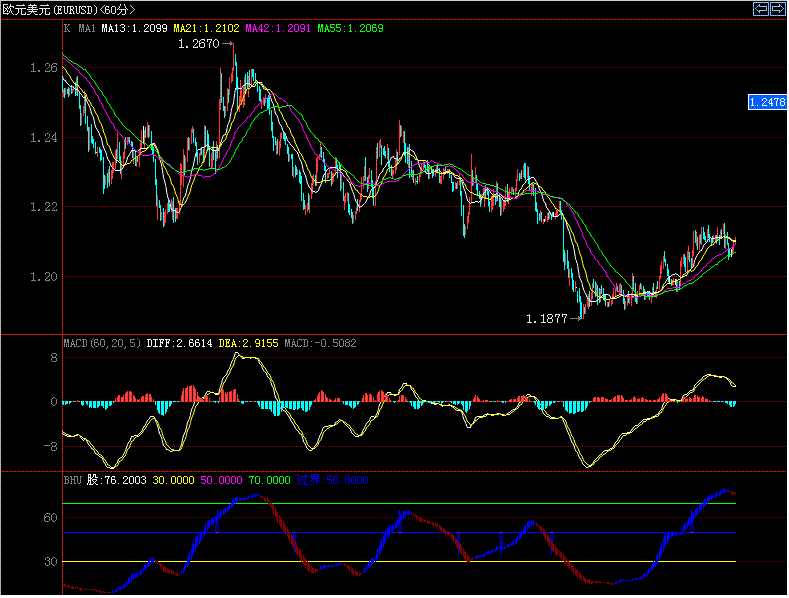Open the BHU indicator name label
This screenshot has width=789, height=598.
click(x=72, y=480)
